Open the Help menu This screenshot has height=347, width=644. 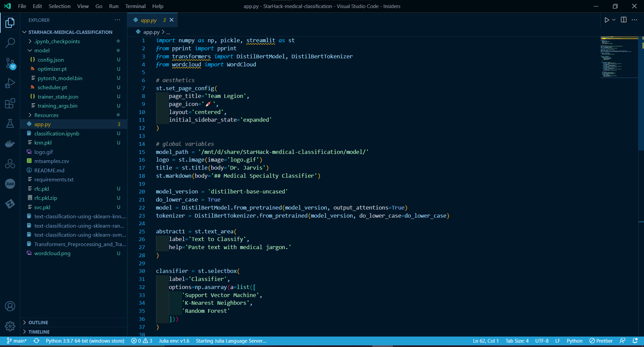(158, 6)
